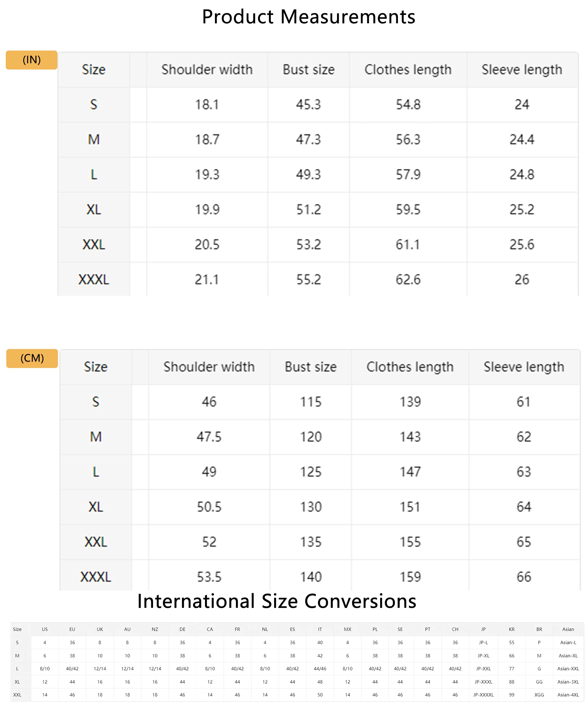Click the IT column header

[x=320, y=629]
